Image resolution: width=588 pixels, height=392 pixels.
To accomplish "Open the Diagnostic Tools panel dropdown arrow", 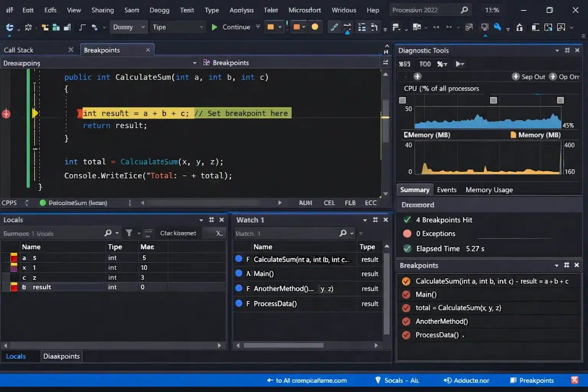I will 557,50.
